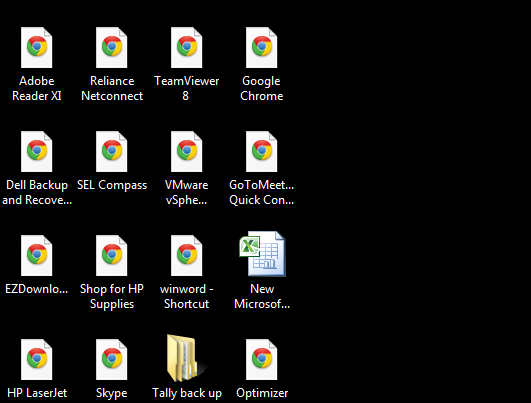Click the SEL Compass desktop icon

(112, 151)
